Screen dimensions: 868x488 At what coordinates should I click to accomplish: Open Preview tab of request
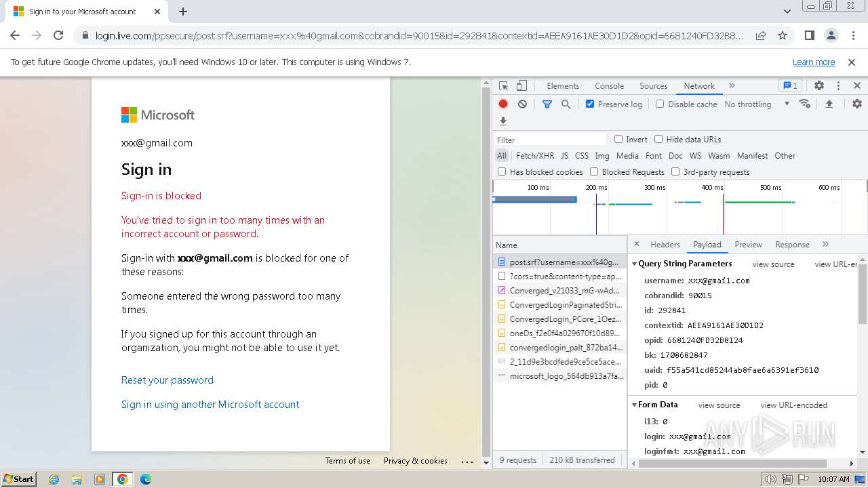pyautogui.click(x=749, y=245)
